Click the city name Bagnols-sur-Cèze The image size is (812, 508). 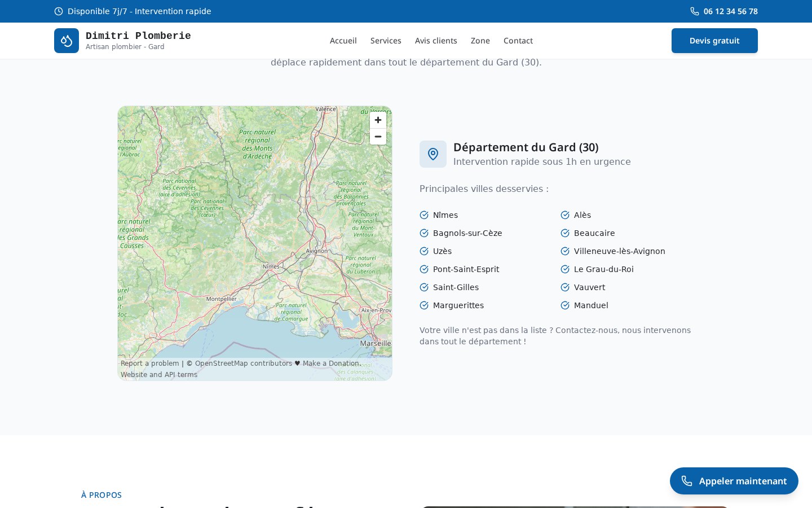467,233
